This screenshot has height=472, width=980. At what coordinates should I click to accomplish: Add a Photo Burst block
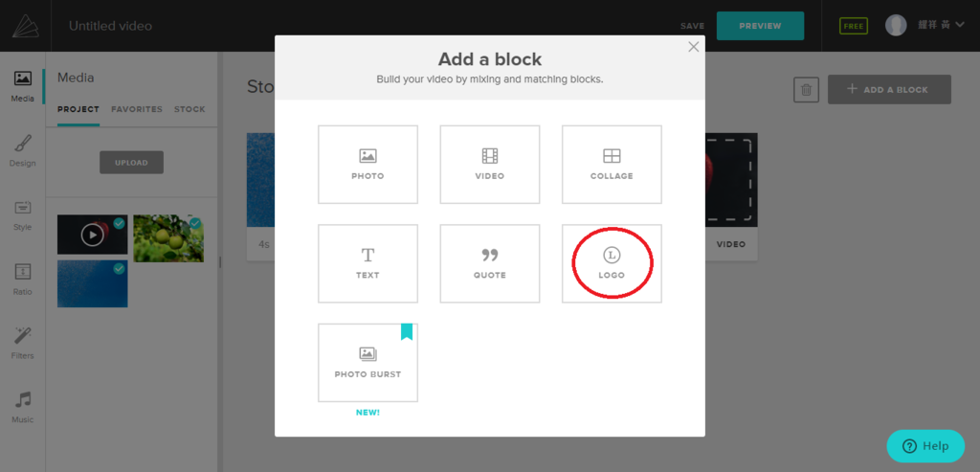pos(367,362)
